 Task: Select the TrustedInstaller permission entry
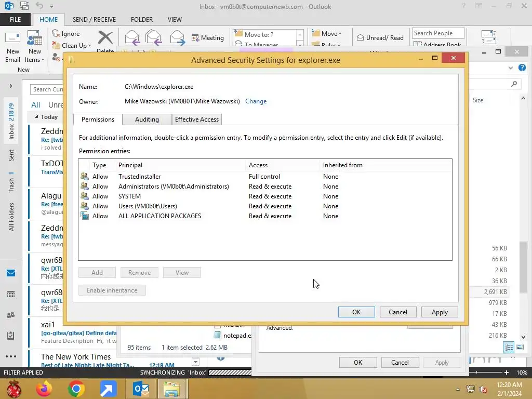[x=264, y=177]
